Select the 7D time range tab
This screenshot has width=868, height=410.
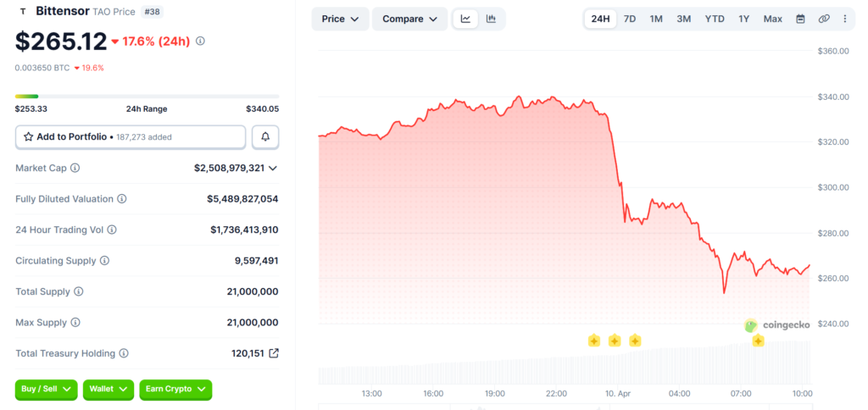[630, 19]
